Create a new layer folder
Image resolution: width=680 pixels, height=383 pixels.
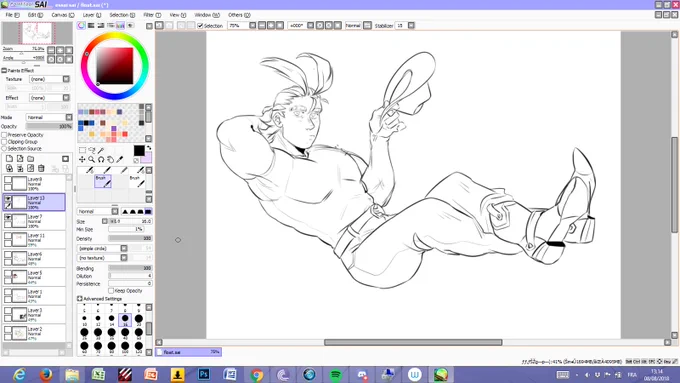click(30, 159)
